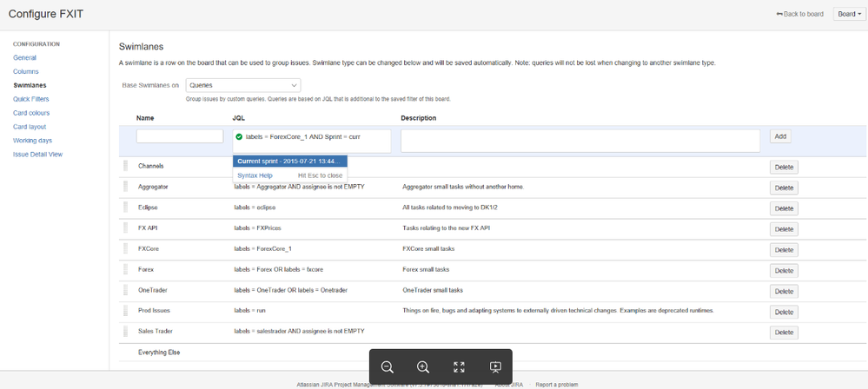The width and height of the screenshot is (868, 389).
Task: Delete the Prod Issues swimlane
Action: point(784,312)
